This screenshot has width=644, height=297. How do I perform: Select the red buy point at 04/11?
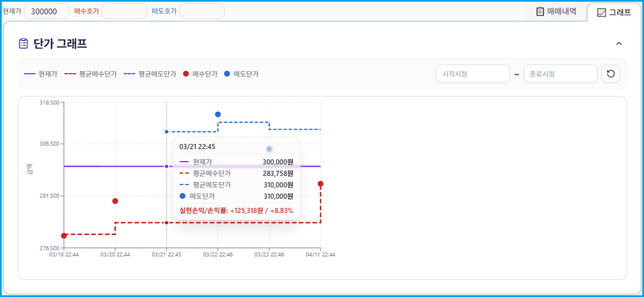point(321,184)
